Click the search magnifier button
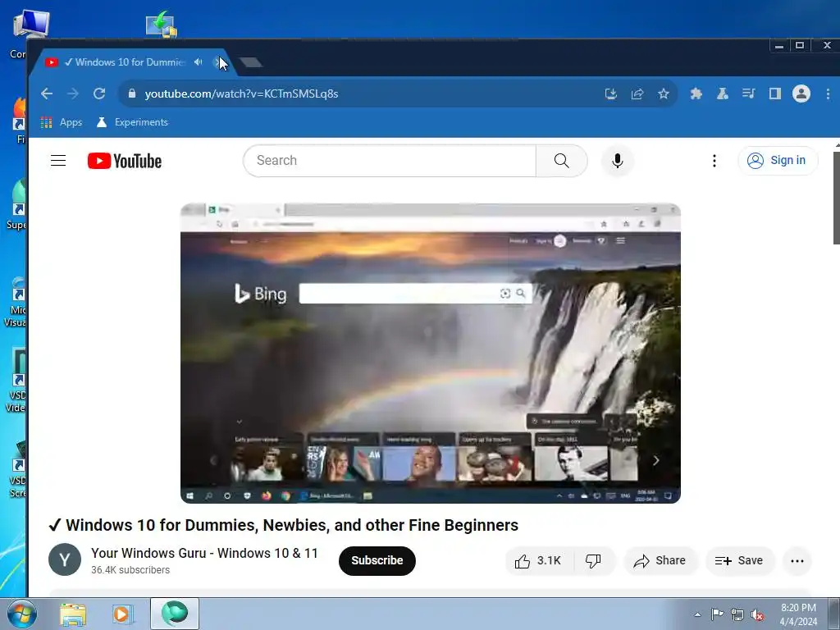 (561, 161)
